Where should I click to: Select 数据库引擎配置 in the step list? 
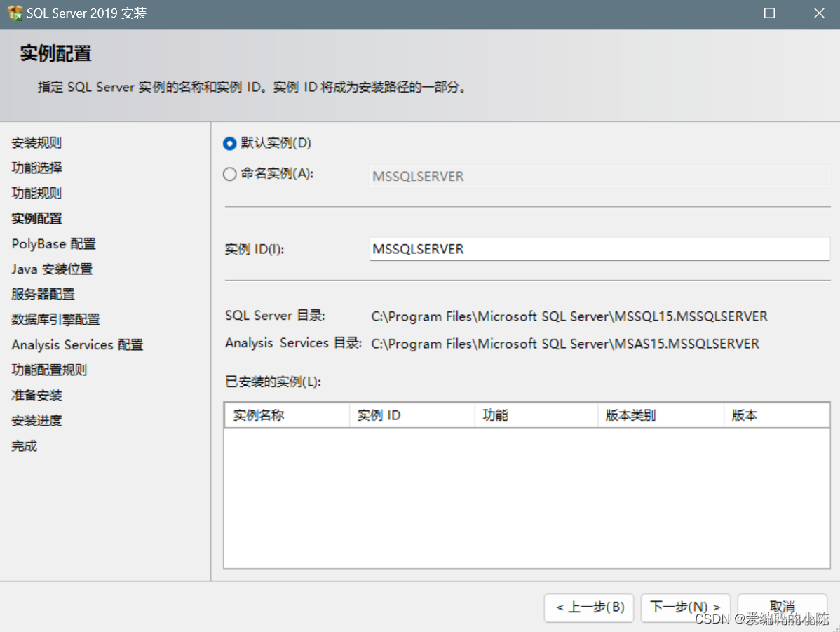(55, 319)
